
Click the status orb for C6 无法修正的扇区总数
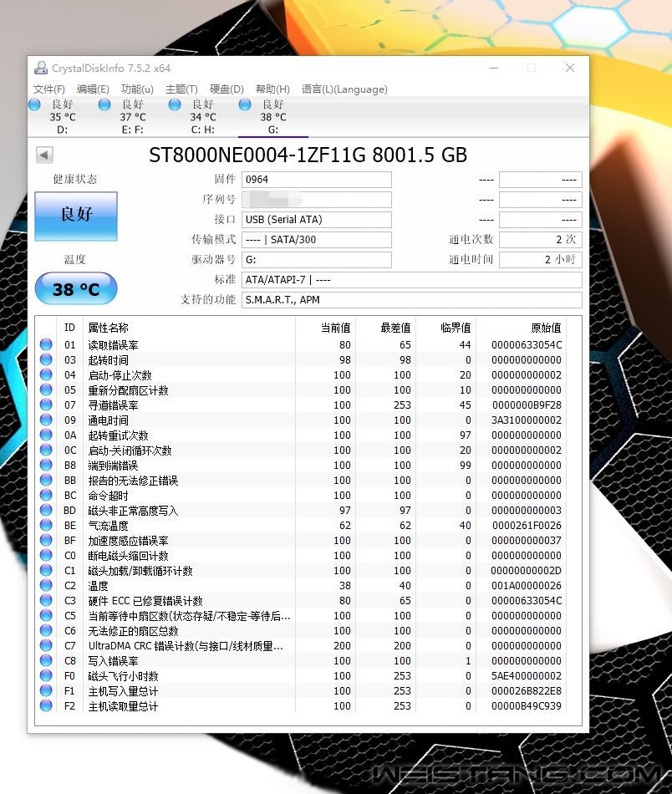click(46, 630)
